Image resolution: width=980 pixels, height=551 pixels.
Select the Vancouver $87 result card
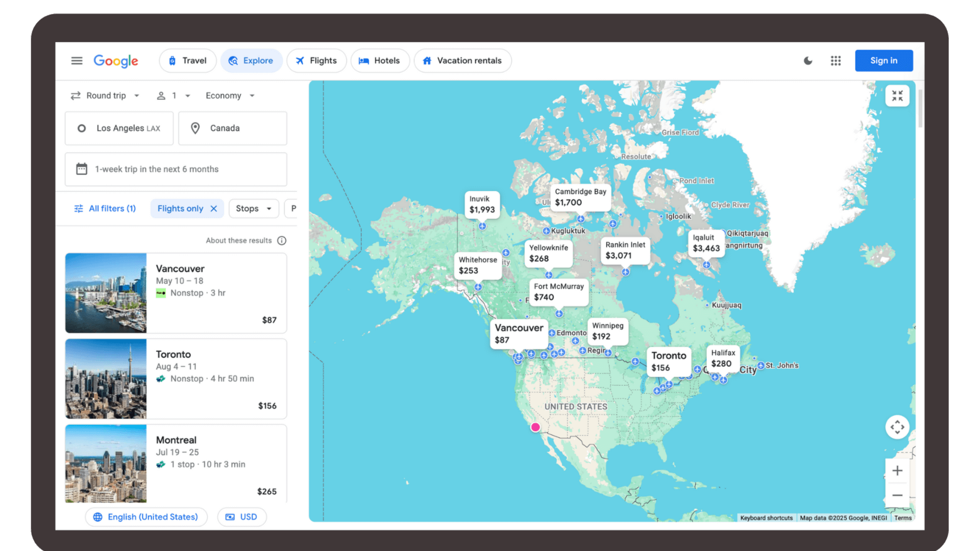pyautogui.click(x=176, y=293)
